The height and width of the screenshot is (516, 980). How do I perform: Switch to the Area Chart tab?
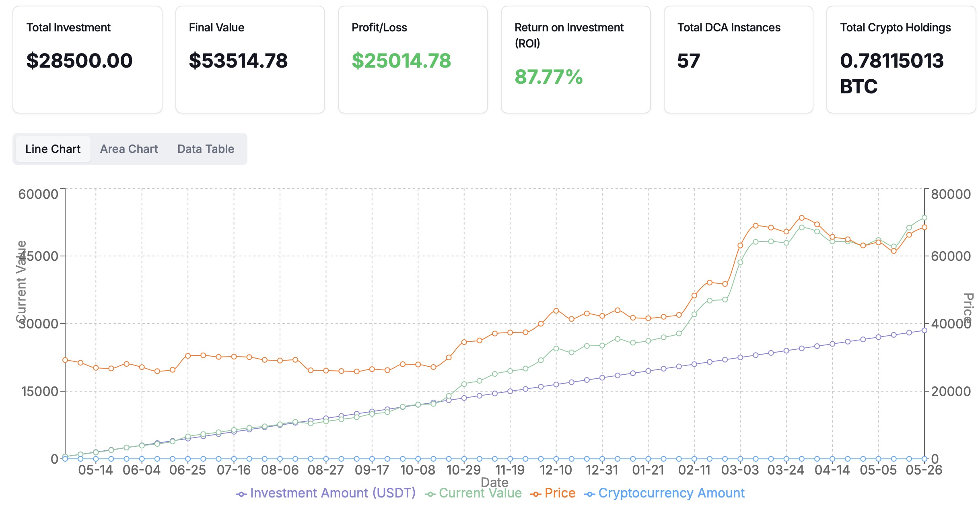pos(129,149)
